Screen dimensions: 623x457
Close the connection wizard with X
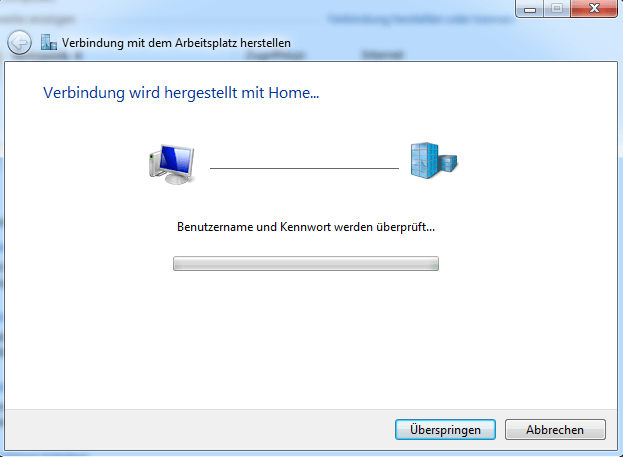[594, 8]
